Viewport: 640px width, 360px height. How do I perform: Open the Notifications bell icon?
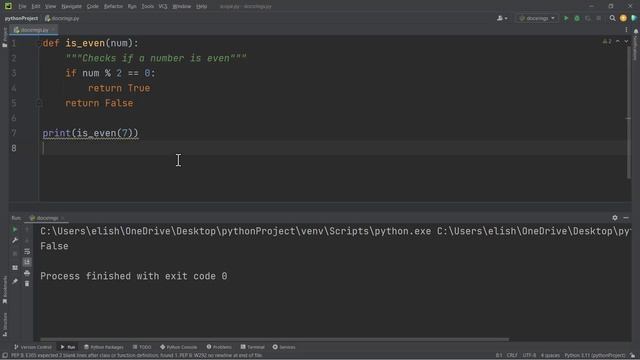pyautogui.click(x=636, y=32)
